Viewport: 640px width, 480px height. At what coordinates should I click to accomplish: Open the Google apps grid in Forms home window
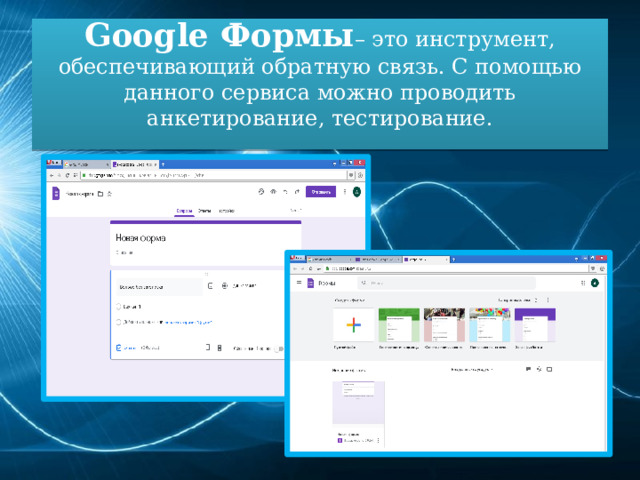(x=583, y=283)
